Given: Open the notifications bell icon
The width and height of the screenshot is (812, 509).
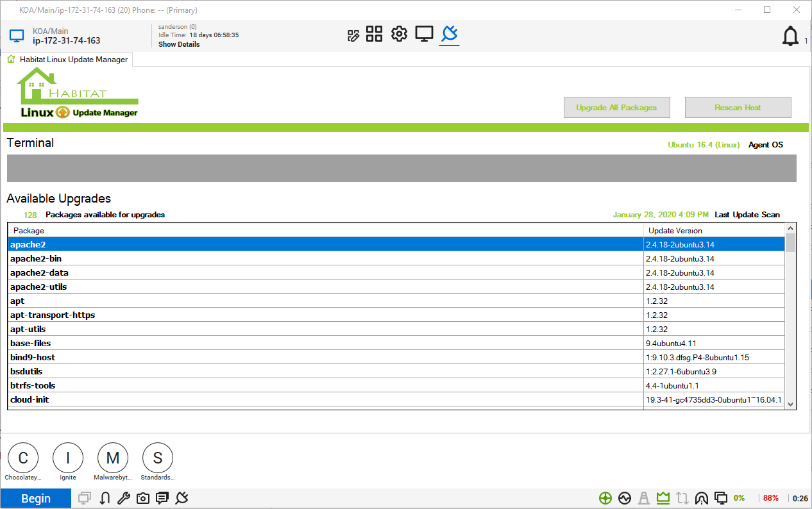Looking at the screenshot, I should click(x=790, y=37).
